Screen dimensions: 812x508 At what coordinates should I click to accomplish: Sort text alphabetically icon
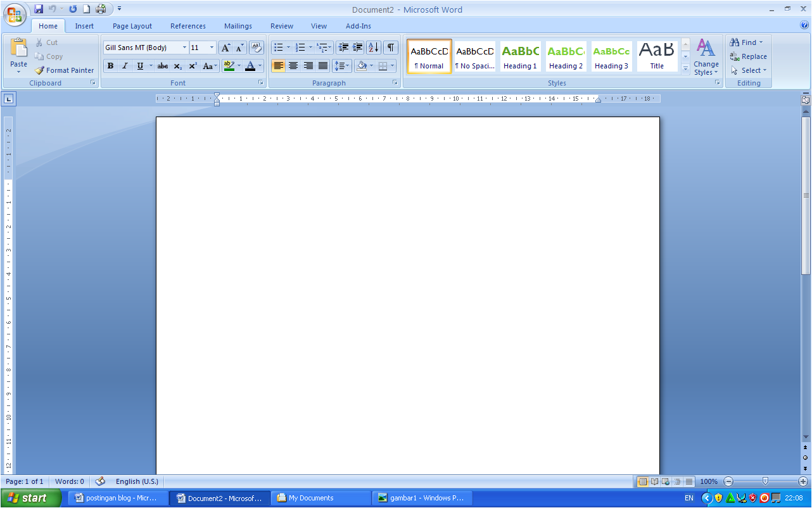[x=374, y=48]
